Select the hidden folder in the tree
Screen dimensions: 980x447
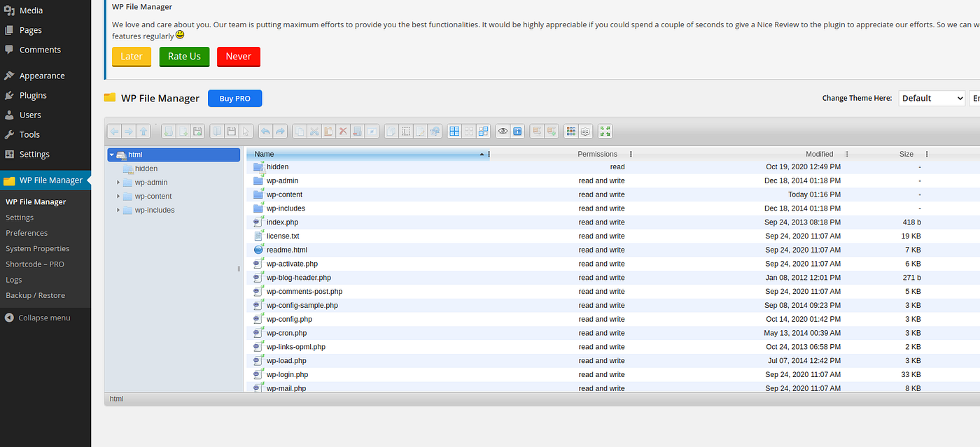[x=146, y=169]
